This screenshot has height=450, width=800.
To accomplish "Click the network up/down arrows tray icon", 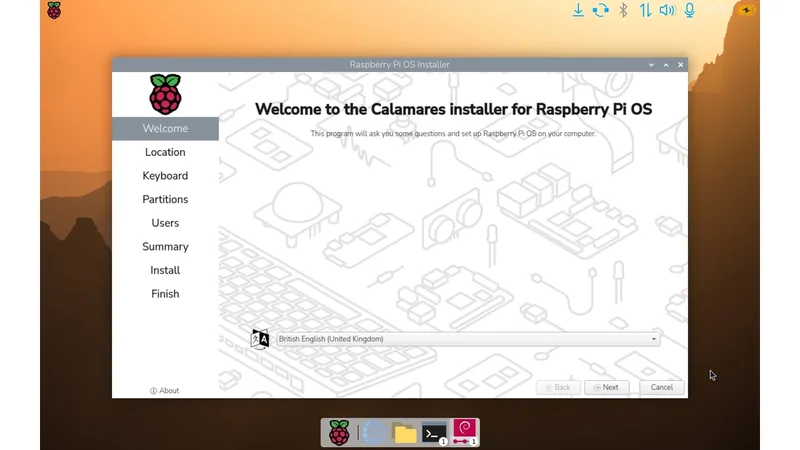I will tap(645, 10).
